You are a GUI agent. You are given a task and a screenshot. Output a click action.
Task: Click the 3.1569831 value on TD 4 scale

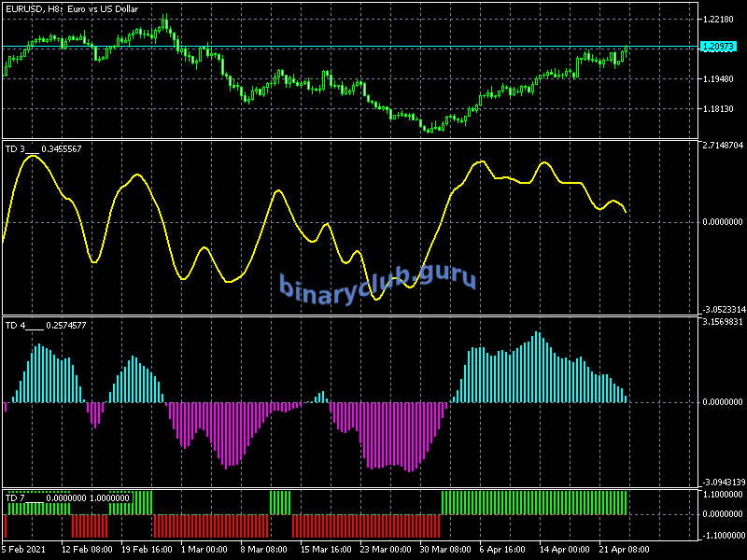pyautogui.click(x=723, y=322)
